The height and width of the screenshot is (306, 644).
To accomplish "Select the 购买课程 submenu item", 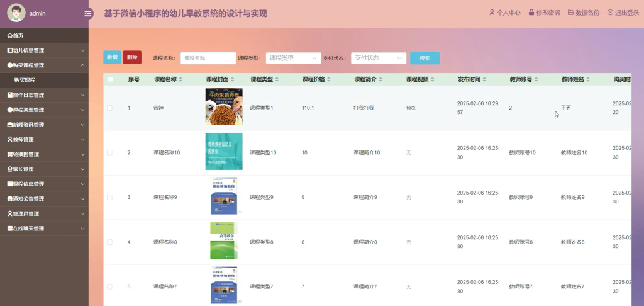I will coord(44,80).
